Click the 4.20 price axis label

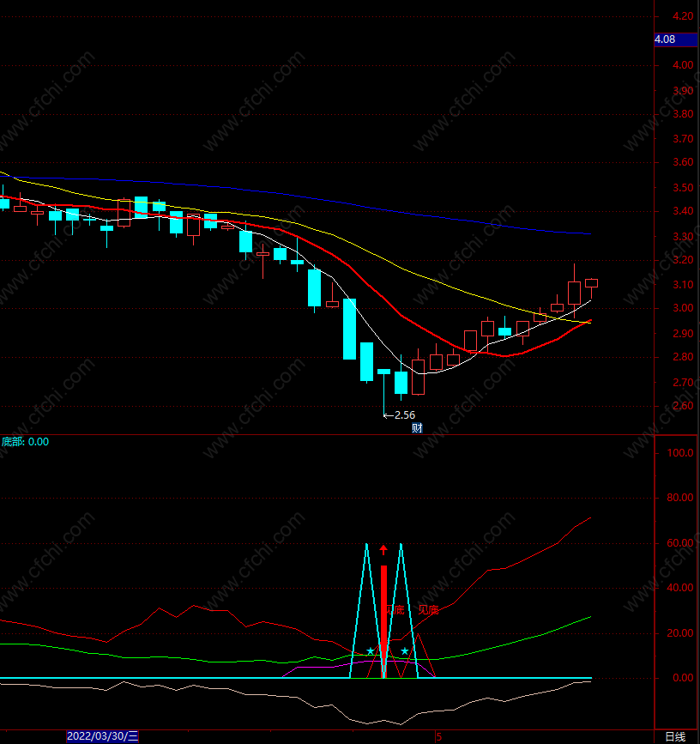coord(683,16)
